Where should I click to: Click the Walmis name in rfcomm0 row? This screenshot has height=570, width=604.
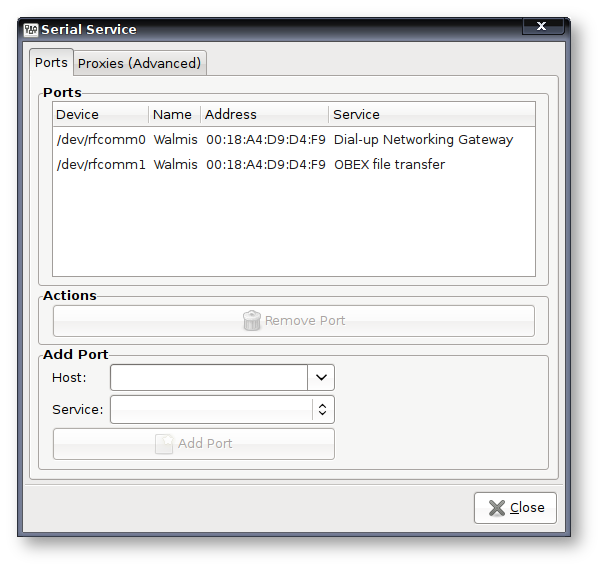(x=175, y=139)
